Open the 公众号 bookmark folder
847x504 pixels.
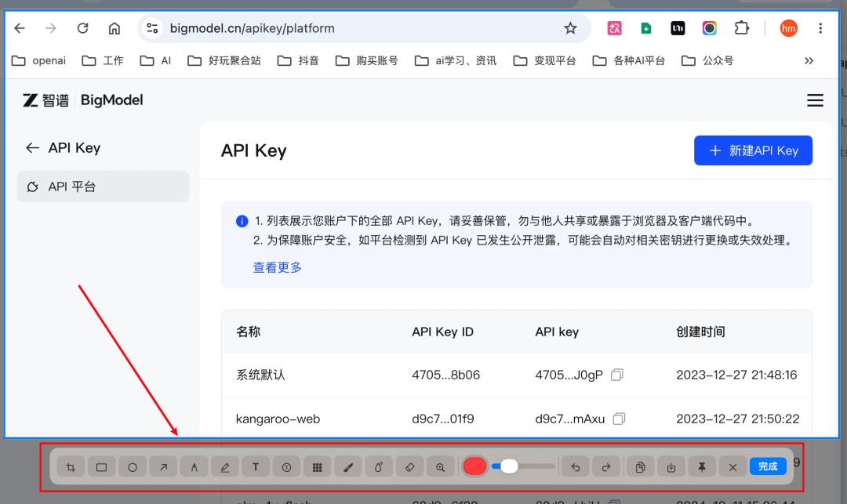click(x=707, y=60)
